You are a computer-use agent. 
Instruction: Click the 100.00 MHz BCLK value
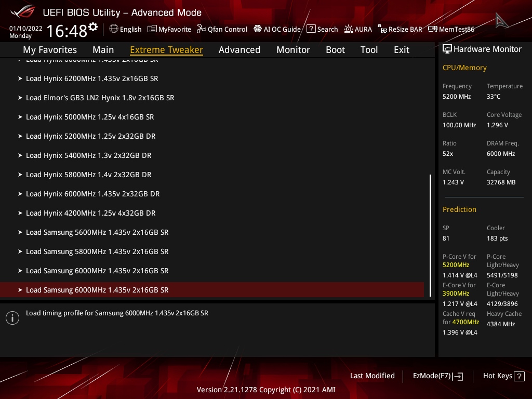click(x=459, y=125)
